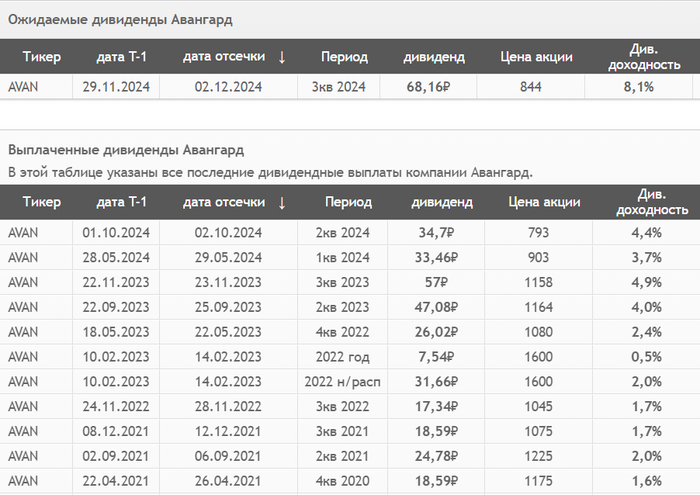Click 'дата Т-1' header in expected dividends table
This screenshot has width=700, height=495.
point(121,57)
